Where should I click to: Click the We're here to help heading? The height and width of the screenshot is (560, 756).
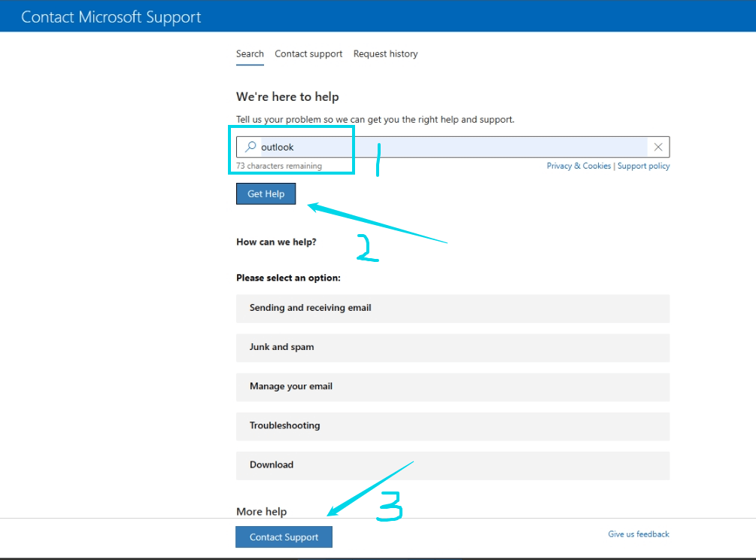(x=287, y=97)
